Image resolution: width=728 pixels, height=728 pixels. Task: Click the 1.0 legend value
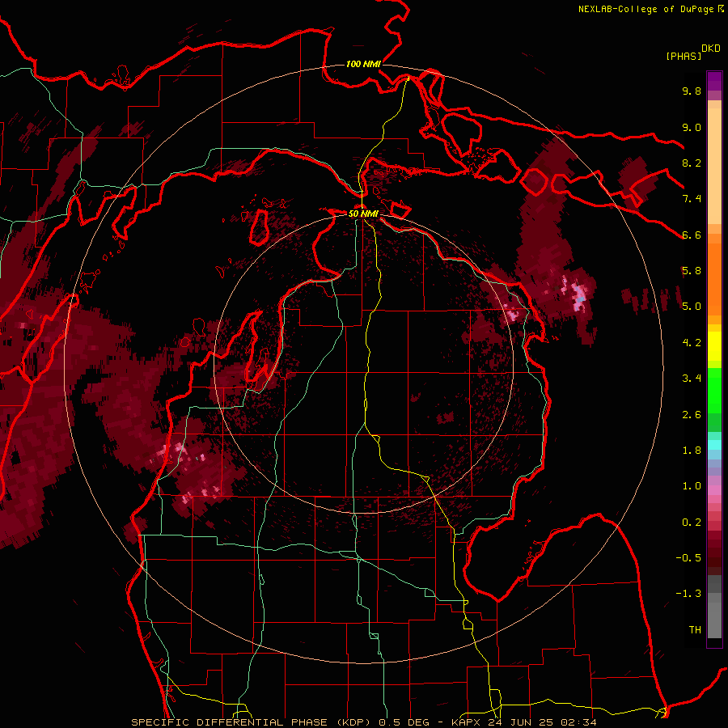[692, 486]
